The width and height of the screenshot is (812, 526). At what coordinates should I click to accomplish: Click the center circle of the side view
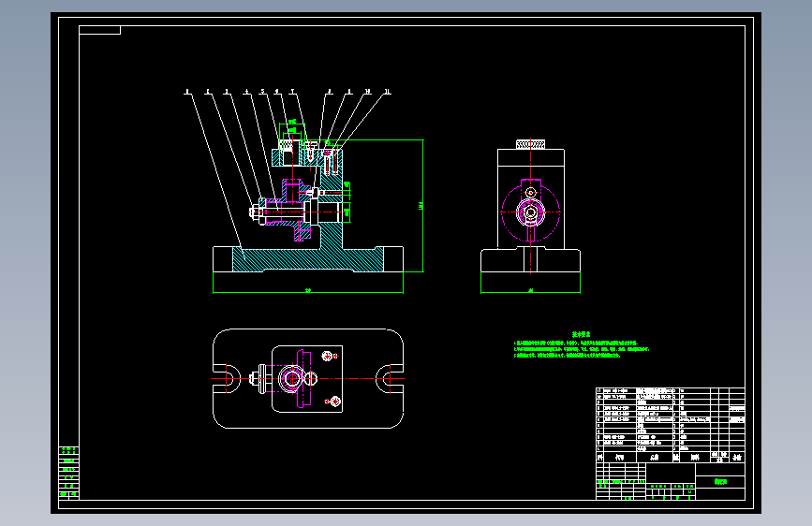pos(530,212)
